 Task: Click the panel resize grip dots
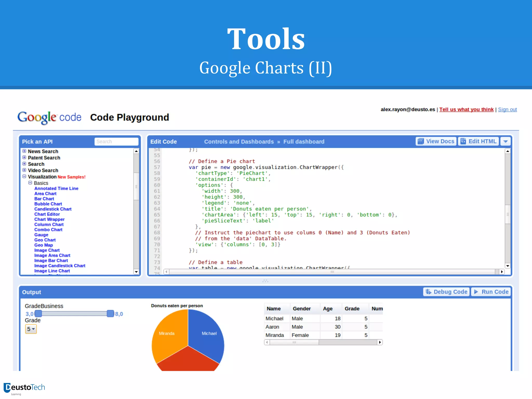(x=265, y=281)
